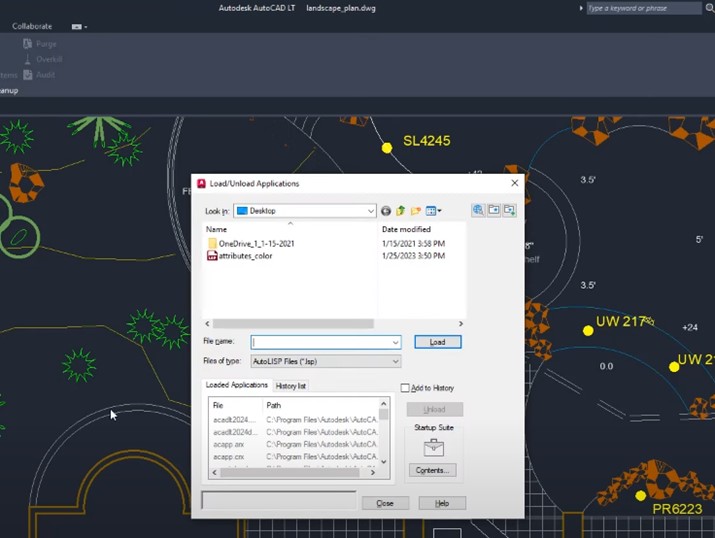Click the Unload button
715x538 pixels.
point(435,409)
